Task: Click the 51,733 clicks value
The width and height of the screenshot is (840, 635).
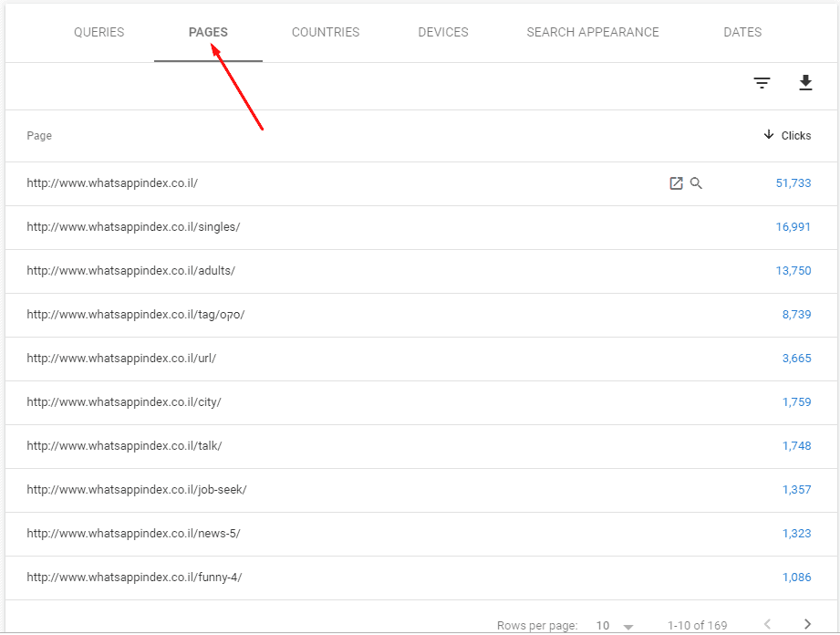Action: pyautogui.click(x=793, y=183)
